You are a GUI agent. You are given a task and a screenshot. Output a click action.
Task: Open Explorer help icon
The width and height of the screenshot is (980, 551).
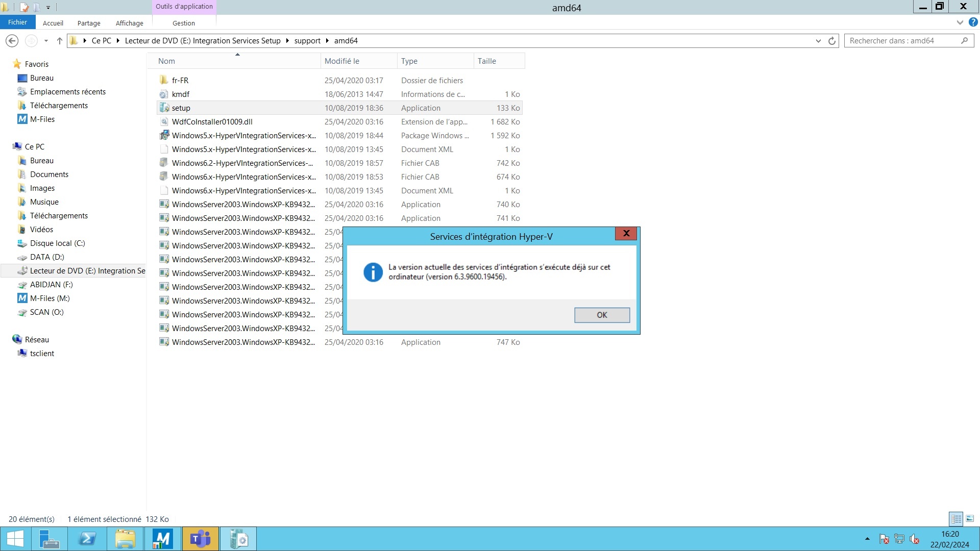[x=973, y=22]
